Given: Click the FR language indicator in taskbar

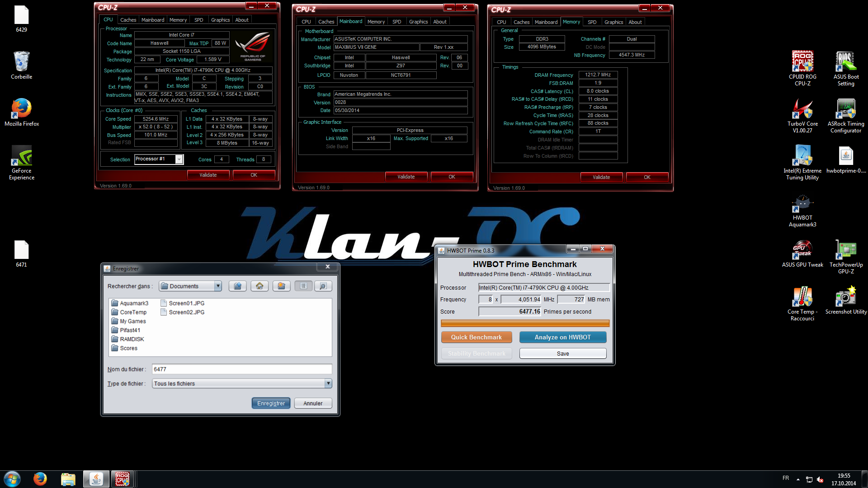Looking at the screenshot, I should pyautogui.click(x=786, y=478).
